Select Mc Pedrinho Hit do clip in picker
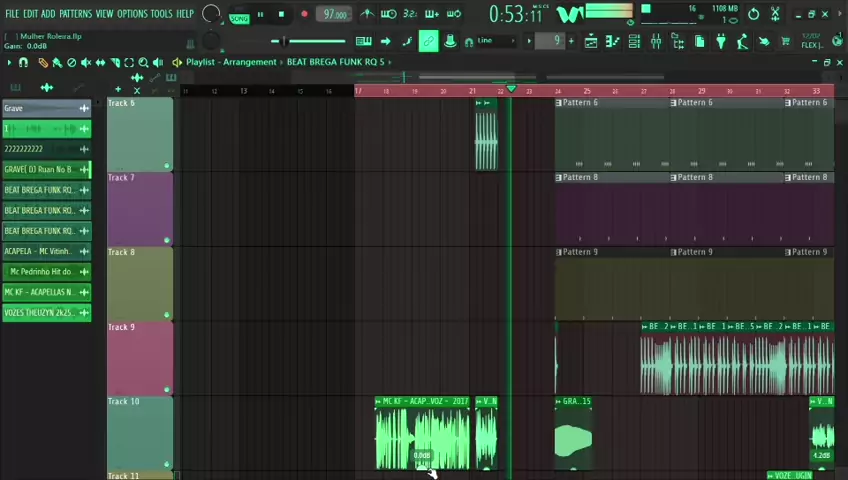The width and height of the screenshot is (848, 480). (47, 272)
